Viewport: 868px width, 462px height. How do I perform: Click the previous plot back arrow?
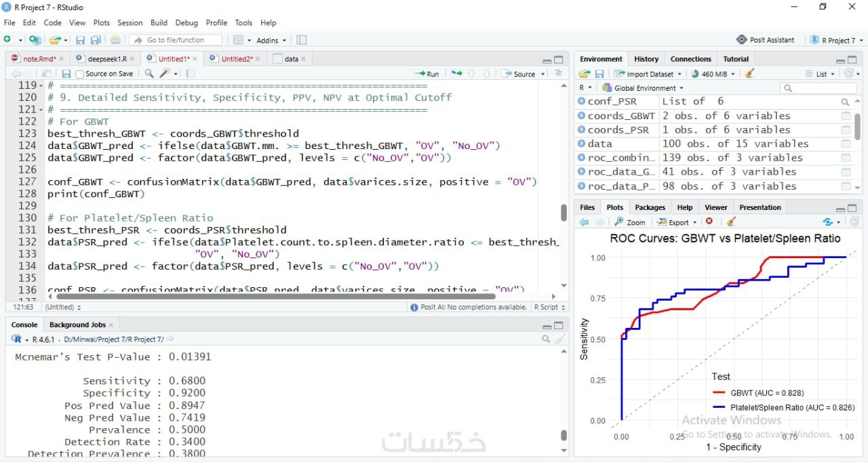pyautogui.click(x=584, y=222)
